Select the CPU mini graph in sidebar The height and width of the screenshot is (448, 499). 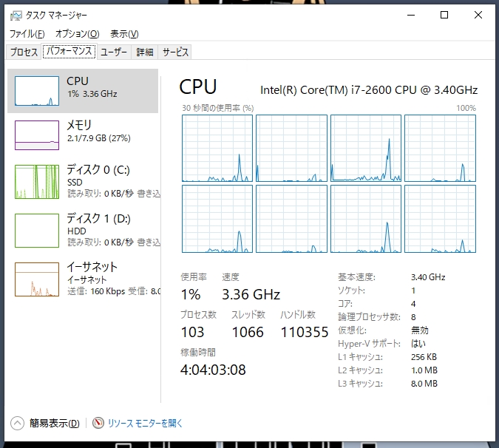tap(37, 91)
